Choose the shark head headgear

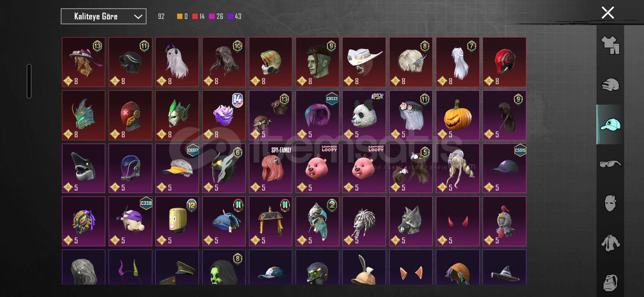pyautogui.click(x=84, y=168)
